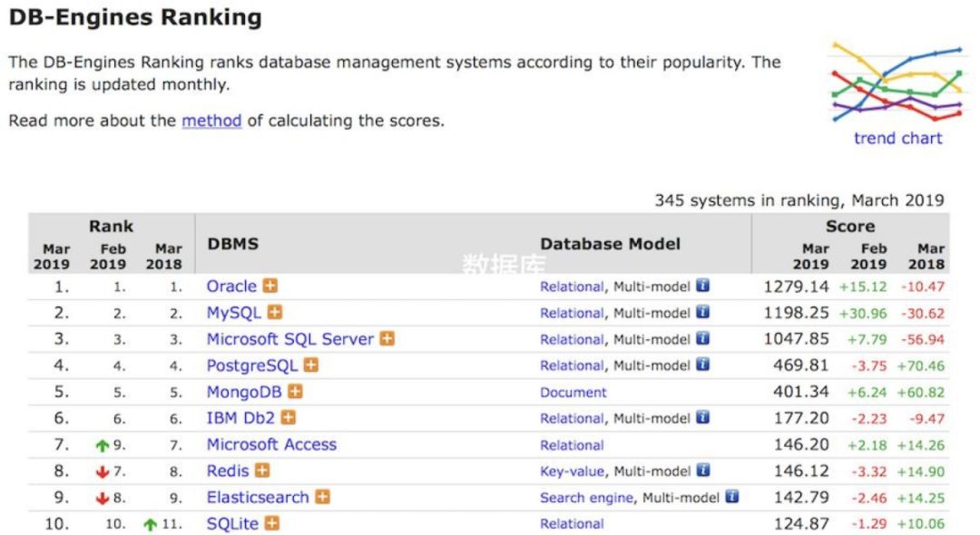Click the info icon in Redis's row
980x535 pixels.
(x=703, y=470)
